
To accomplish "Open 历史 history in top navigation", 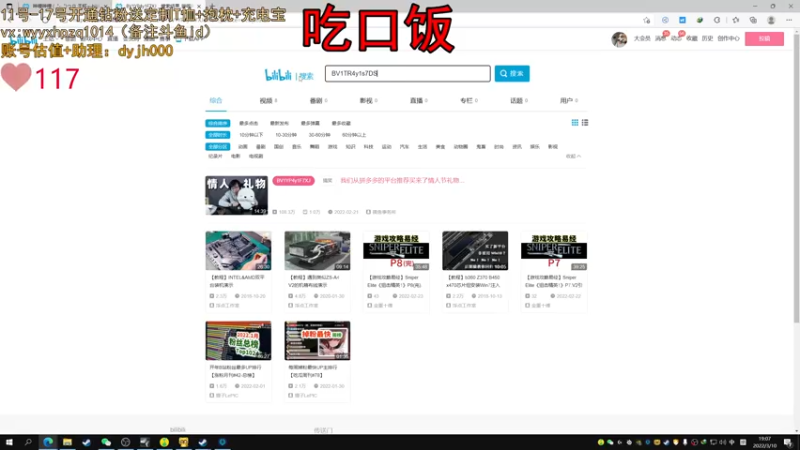I will (x=707, y=39).
